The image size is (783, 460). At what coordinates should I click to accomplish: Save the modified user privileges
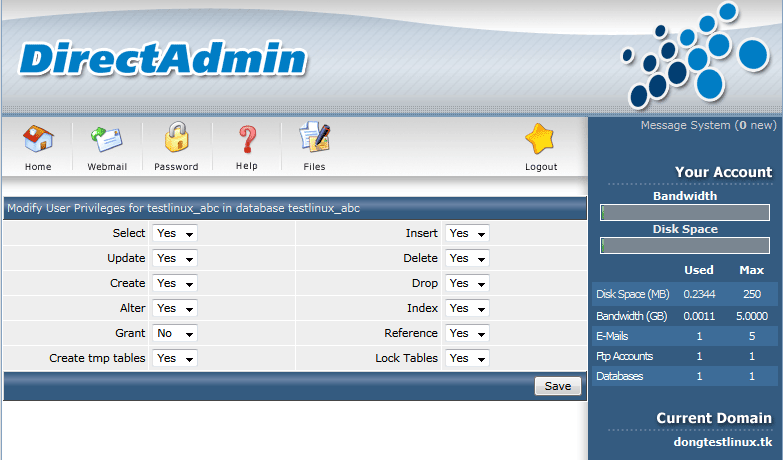(558, 386)
